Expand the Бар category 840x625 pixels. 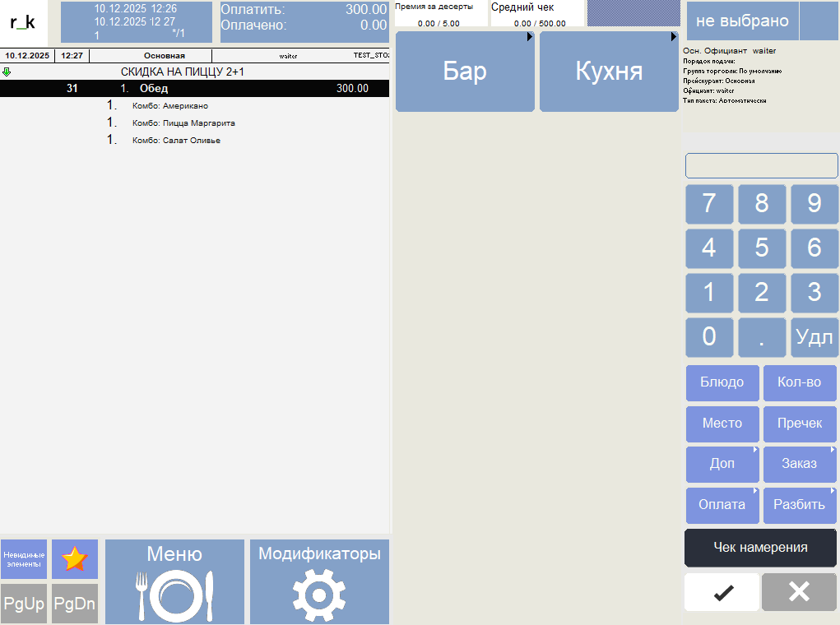pyautogui.click(x=465, y=72)
